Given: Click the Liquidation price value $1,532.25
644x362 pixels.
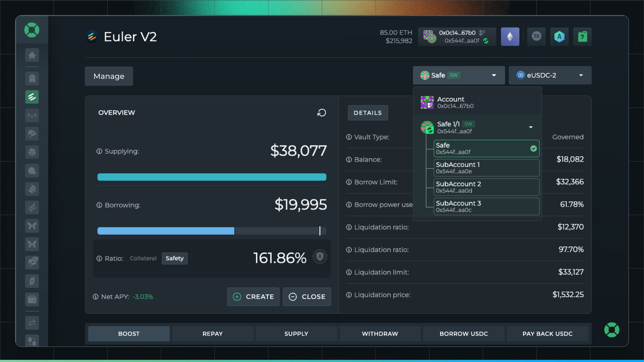Looking at the screenshot, I should click(568, 294).
